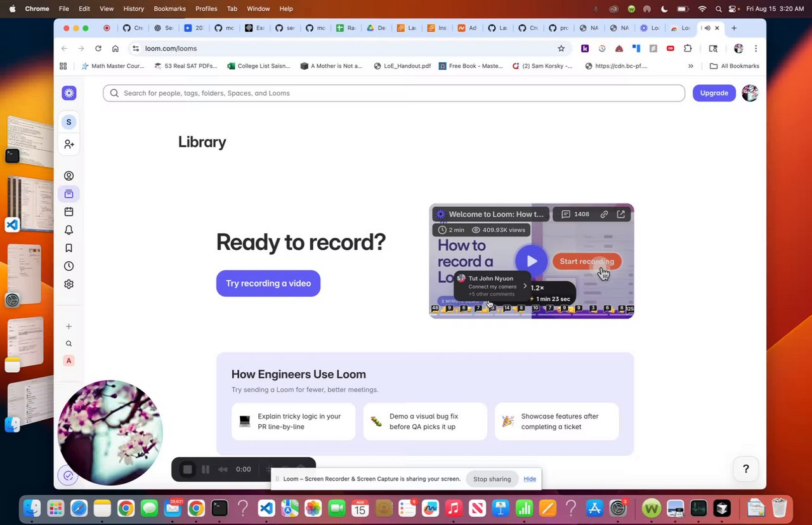Open Chrome extensions puzzle icon
Image resolution: width=812 pixels, height=525 pixels.
point(688,48)
